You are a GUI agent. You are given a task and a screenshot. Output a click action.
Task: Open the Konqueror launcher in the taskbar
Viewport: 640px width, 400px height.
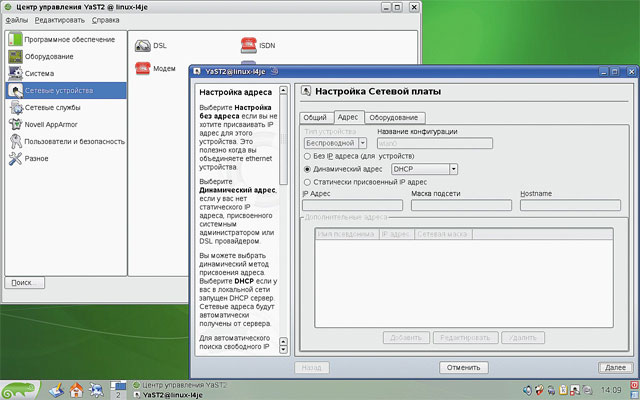pos(96,390)
